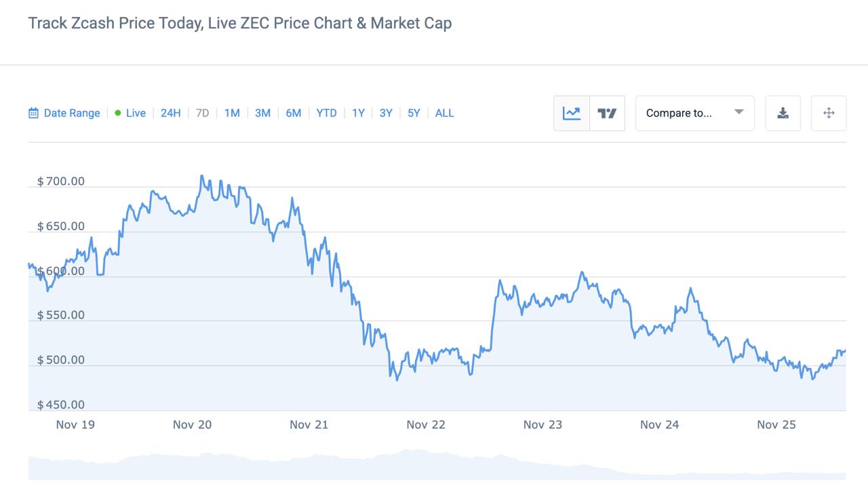The height and width of the screenshot is (498, 868).
Task: Switch chart to line mode toggle
Action: pyautogui.click(x=572, y=113)
